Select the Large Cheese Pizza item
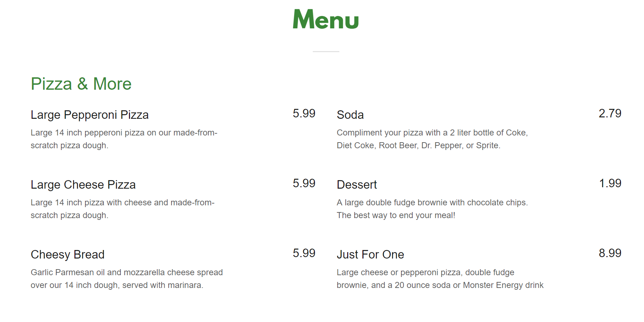Viewport: 644px width, 322px height. [x=83, y=185]
